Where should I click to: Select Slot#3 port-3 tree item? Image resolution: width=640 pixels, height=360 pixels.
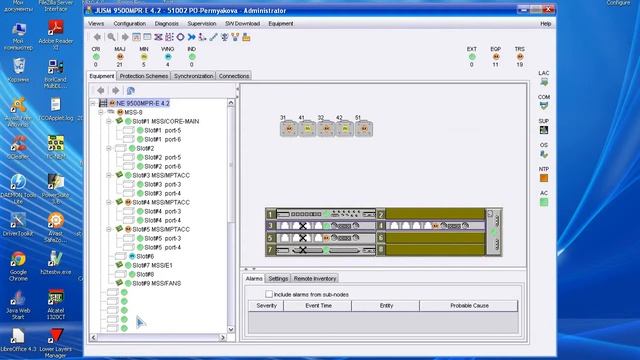tap(162, 184)
